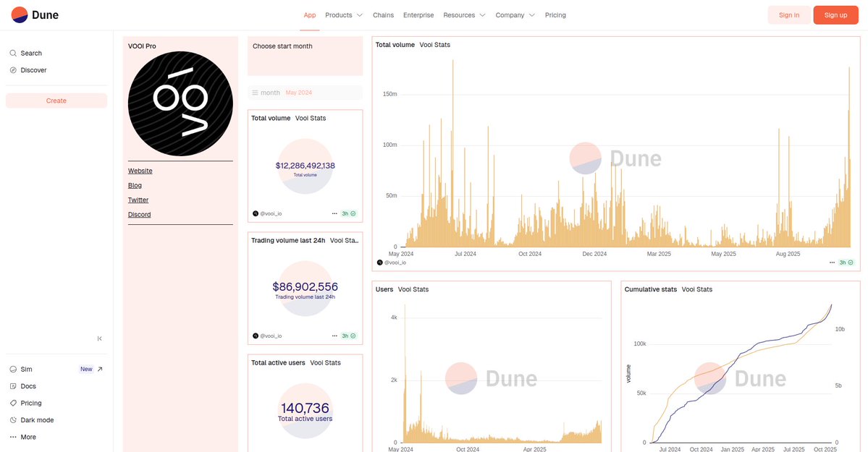Click the Cumulative stats chart title
868x452 pixels.
click(x=650, y=289)
